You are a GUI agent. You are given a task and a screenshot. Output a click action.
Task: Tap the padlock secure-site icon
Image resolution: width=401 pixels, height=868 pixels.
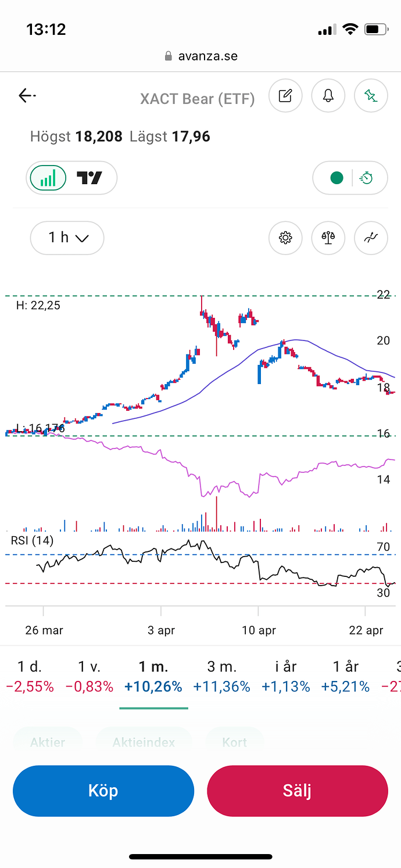coord(169,56)
